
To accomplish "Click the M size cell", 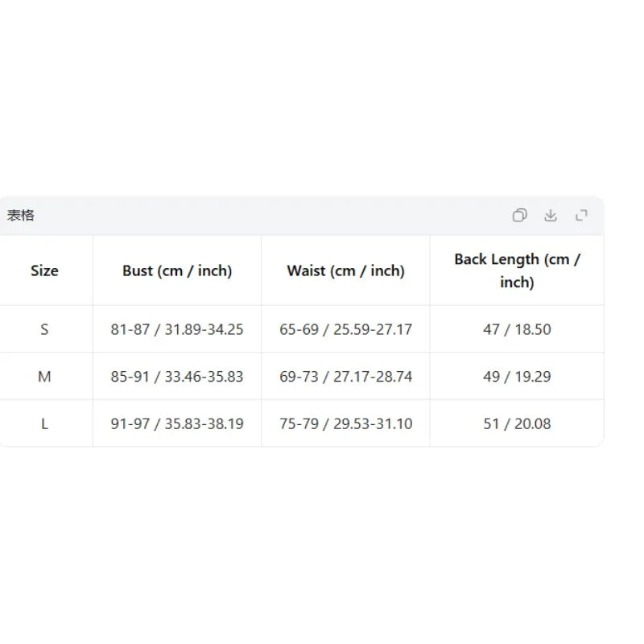I will (44, 377).
